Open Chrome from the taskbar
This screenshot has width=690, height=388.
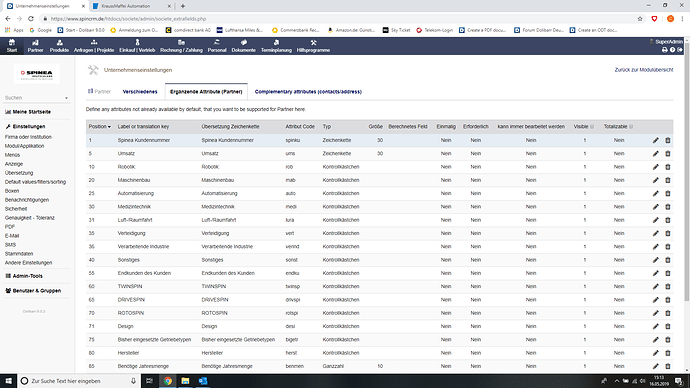(168, 381)
